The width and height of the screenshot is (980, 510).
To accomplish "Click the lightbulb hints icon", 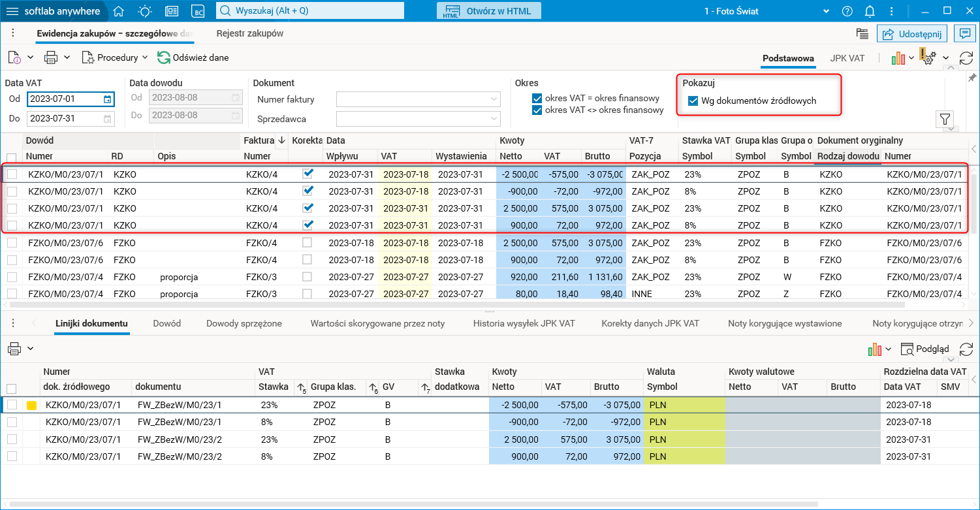I will [145, 11].
